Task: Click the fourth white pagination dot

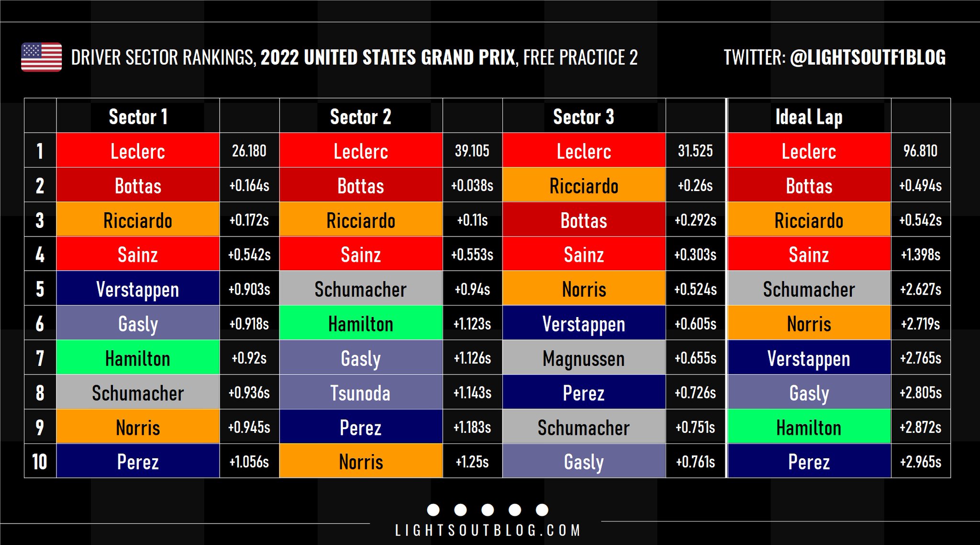Action: pos(515,510)
